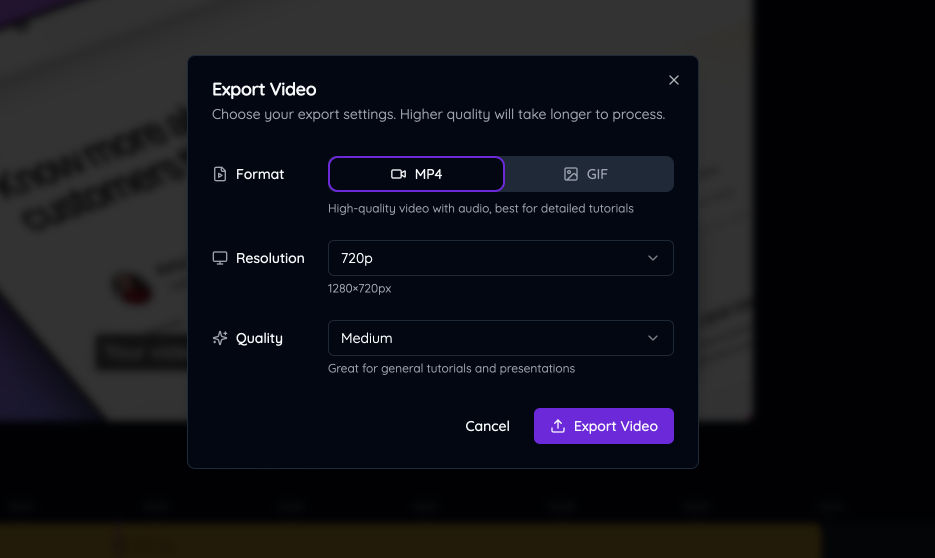Click the Format file icon
Viewport: 935px width, 558px height.
(220, 174)
